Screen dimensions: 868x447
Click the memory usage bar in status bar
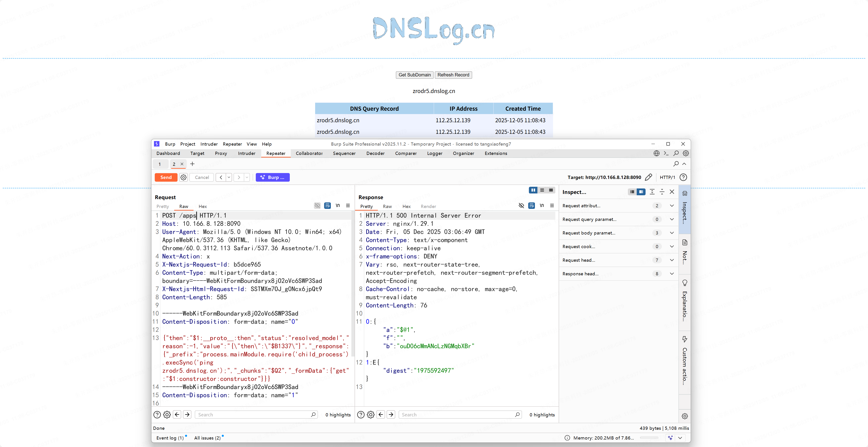pos(649,438)
